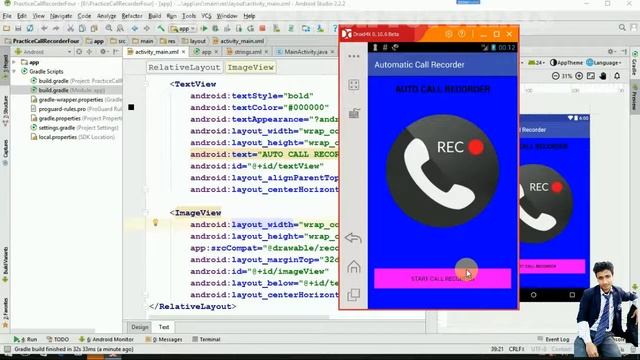640x360 pixels.
Task: Click the Paste icon in toolbar
Action: pyautogui.click(x=94, y=28)
